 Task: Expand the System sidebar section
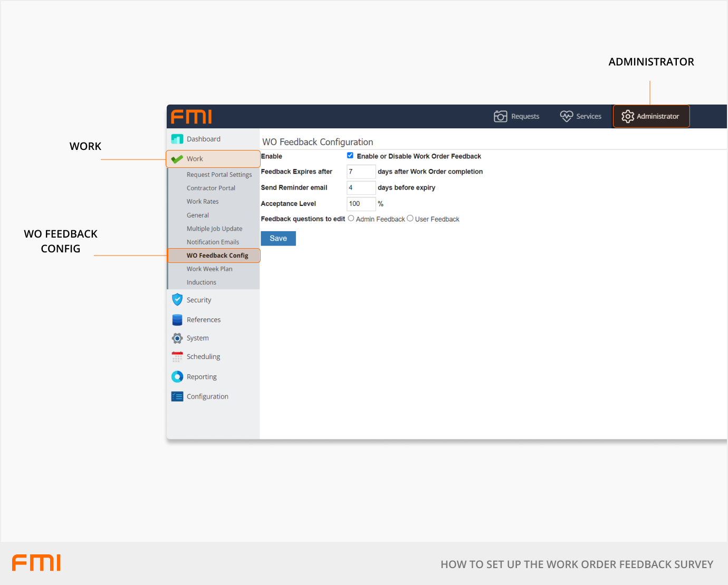[x=197, y=338]
